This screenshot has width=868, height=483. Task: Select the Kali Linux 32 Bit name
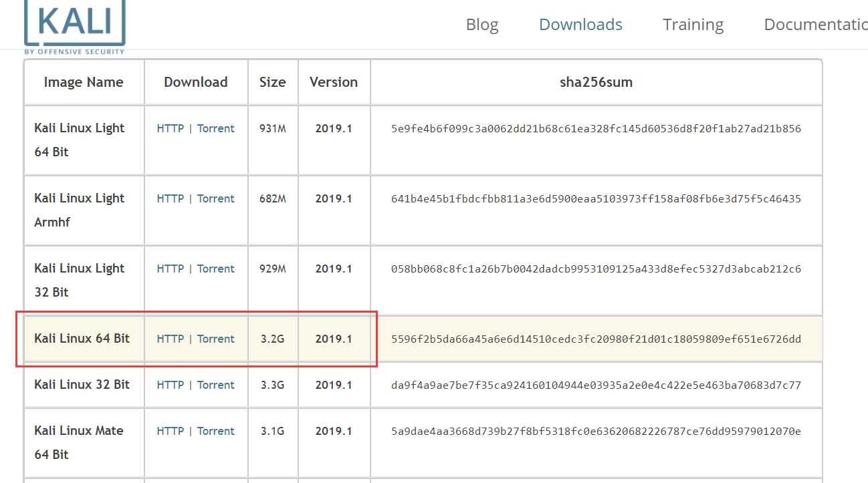tap(82, 384)
